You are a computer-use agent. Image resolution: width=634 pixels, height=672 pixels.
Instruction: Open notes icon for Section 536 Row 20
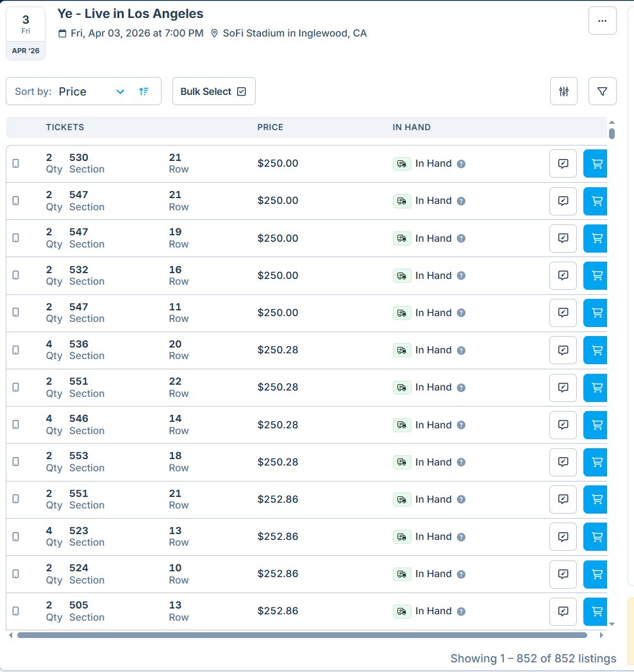(563, 350)
